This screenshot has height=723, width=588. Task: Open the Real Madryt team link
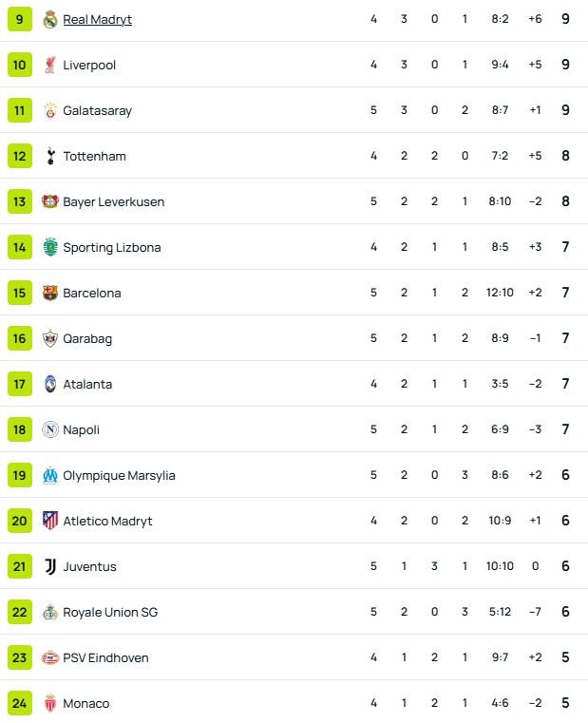97,19
